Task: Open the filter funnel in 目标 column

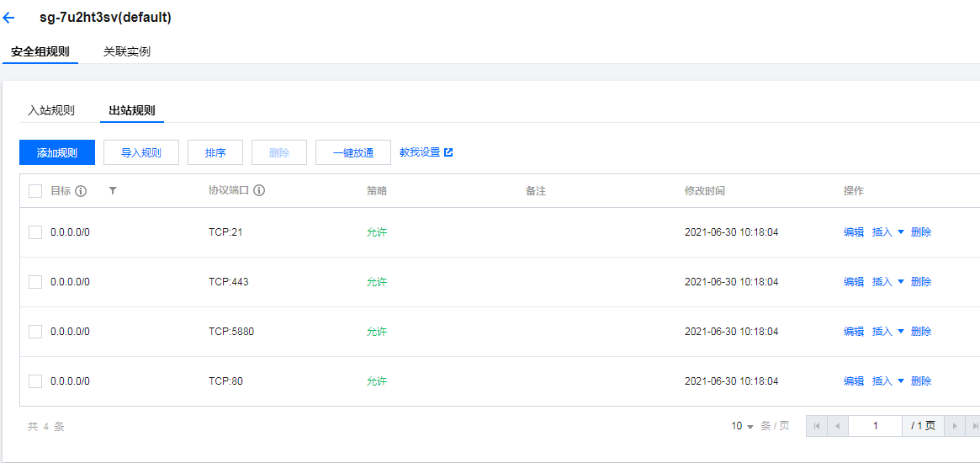Action: (113, 191)
